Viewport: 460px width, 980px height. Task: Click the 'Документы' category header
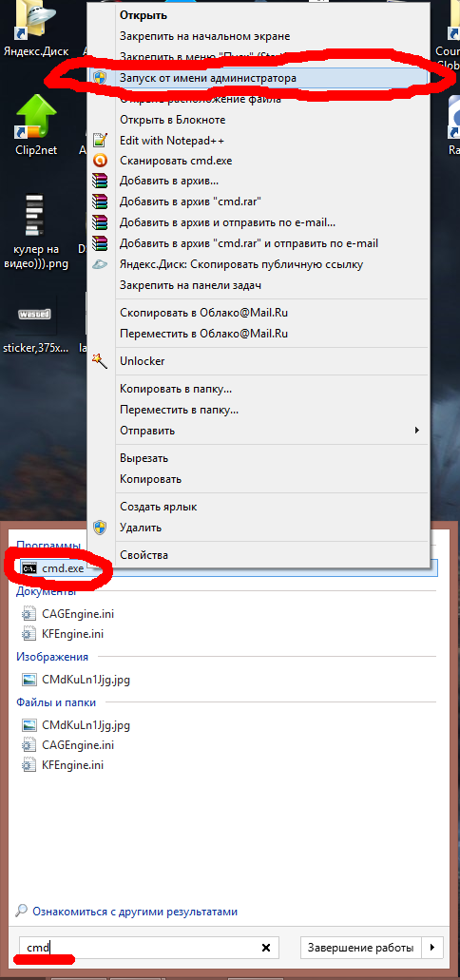point(47,591)
